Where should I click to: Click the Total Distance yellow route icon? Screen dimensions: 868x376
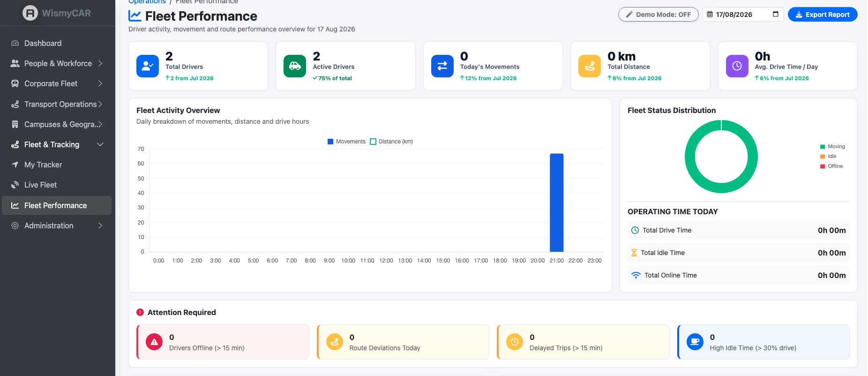[x=590, y=66]
